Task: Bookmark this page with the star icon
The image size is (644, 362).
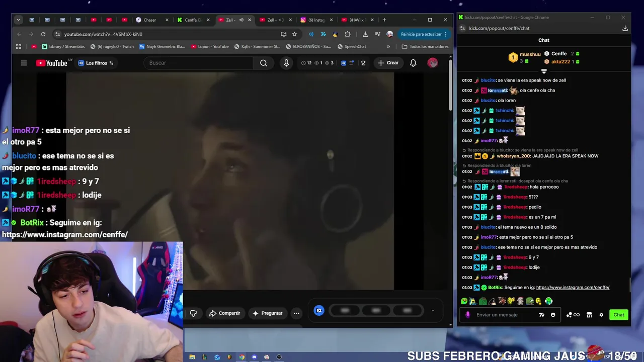Action: [294, 34]
